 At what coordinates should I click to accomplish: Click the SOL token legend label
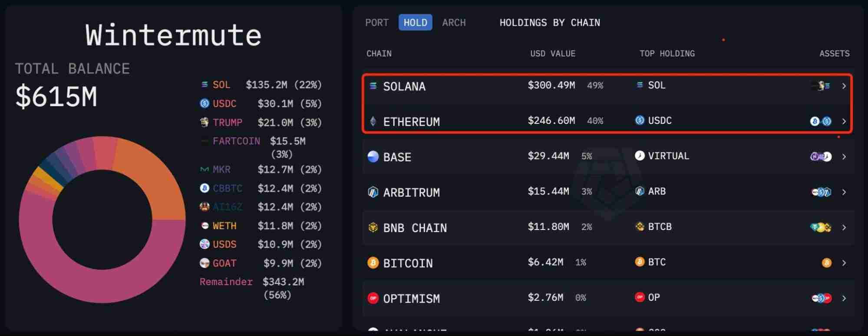tap(221, 85)
